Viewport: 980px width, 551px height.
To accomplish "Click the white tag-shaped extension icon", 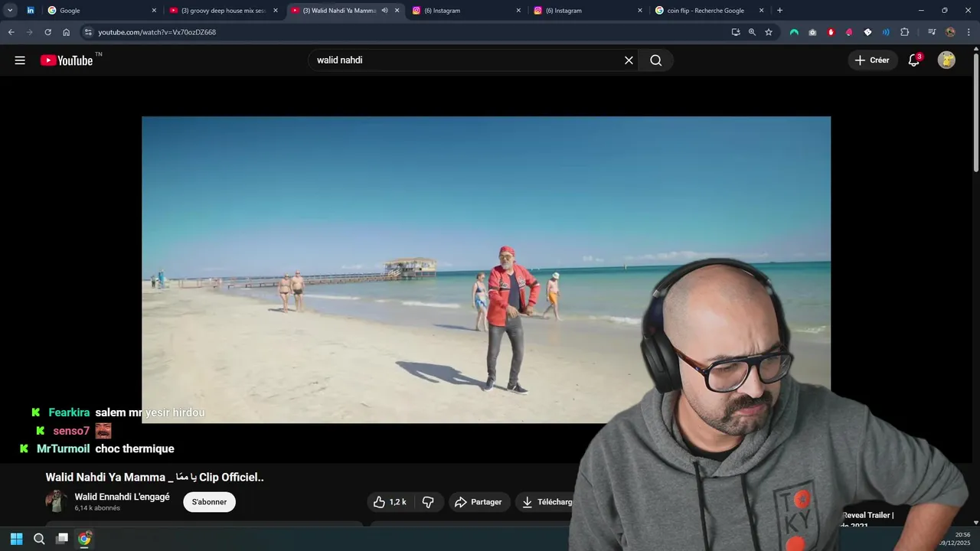I will (x=867, y=32).
